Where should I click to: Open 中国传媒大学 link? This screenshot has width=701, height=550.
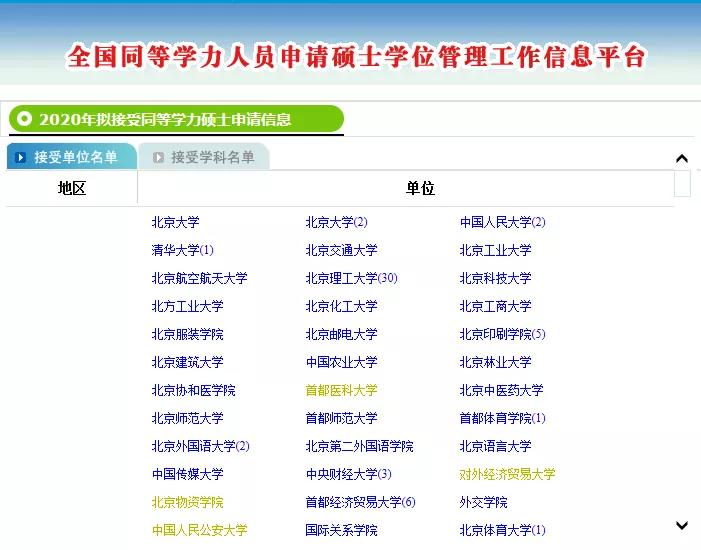[187, 474]
